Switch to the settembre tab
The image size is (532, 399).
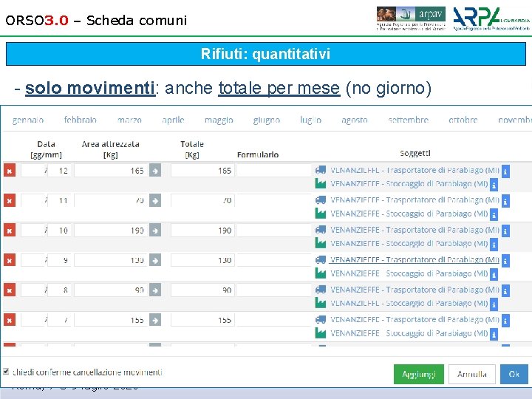tap(408, 120)
